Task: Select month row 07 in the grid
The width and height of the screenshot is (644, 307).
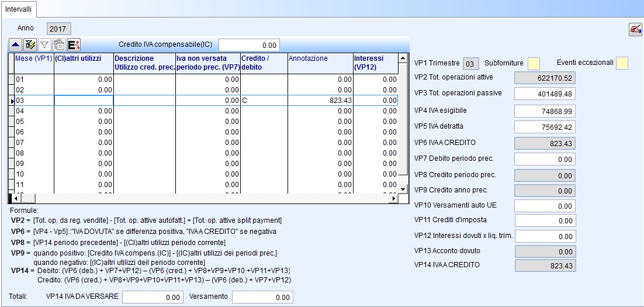Action: pos(203,143)
